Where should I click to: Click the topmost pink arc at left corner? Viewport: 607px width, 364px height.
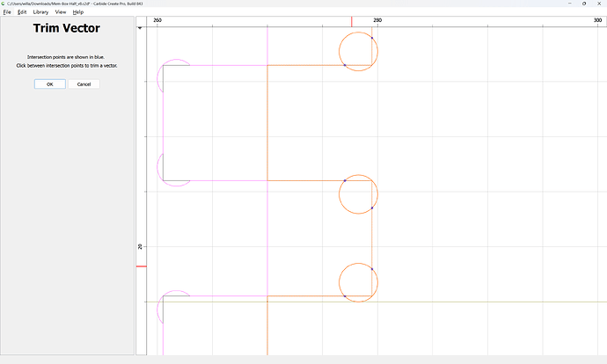pyautogui.click(x=172, y=61)
